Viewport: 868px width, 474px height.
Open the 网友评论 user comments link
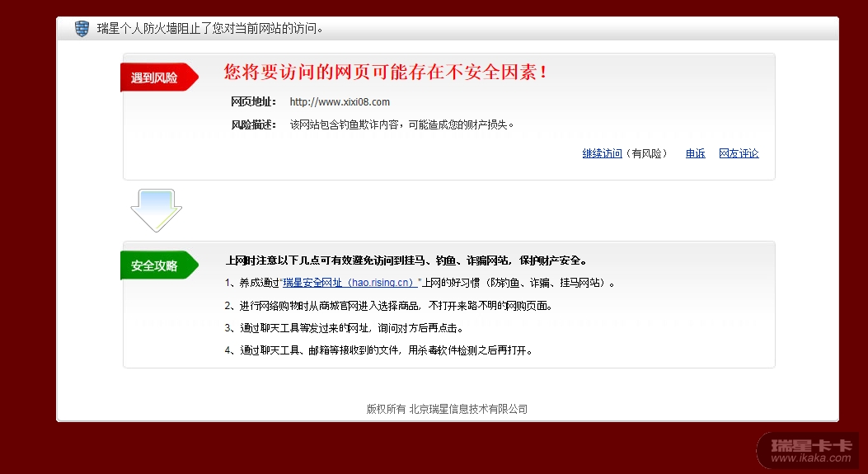[x=739, y=153]
